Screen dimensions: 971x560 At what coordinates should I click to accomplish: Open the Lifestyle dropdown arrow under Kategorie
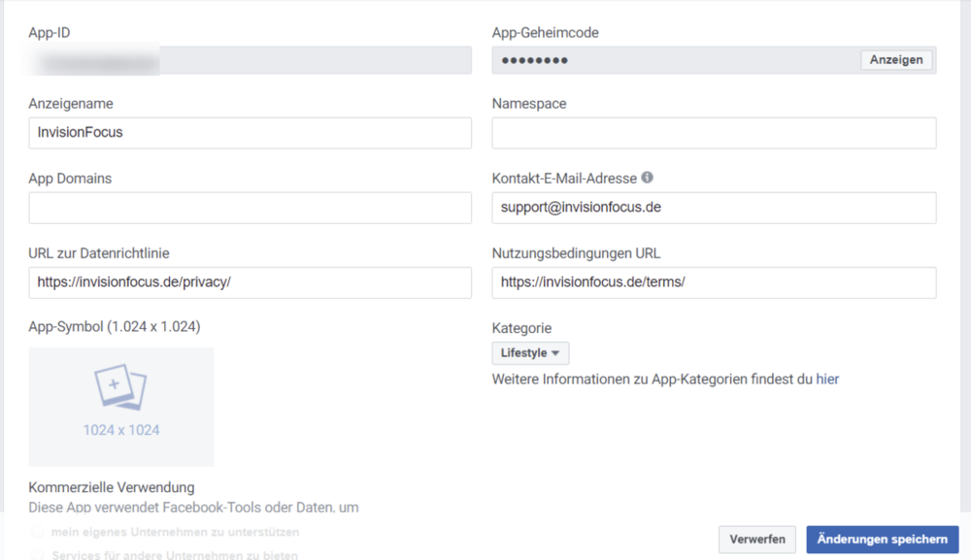coord(553,352)
